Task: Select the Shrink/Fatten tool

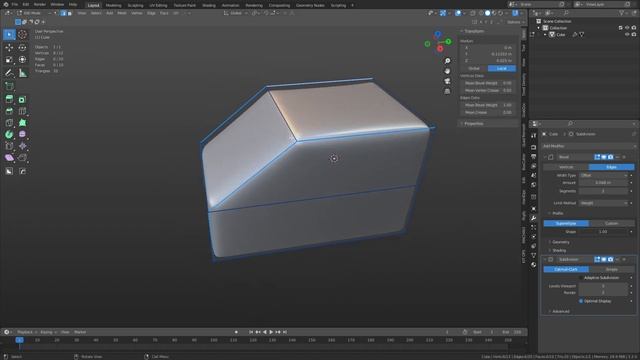Action: 22,146
